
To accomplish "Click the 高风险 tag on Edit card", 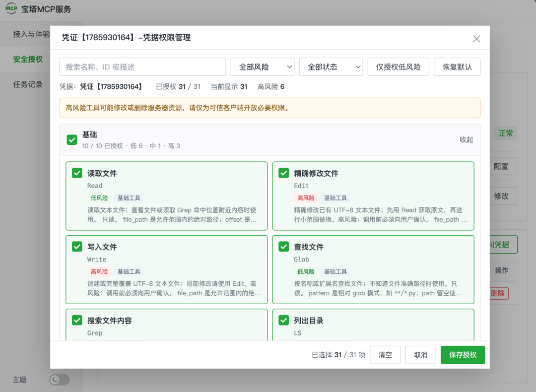I will coord(306,198).
